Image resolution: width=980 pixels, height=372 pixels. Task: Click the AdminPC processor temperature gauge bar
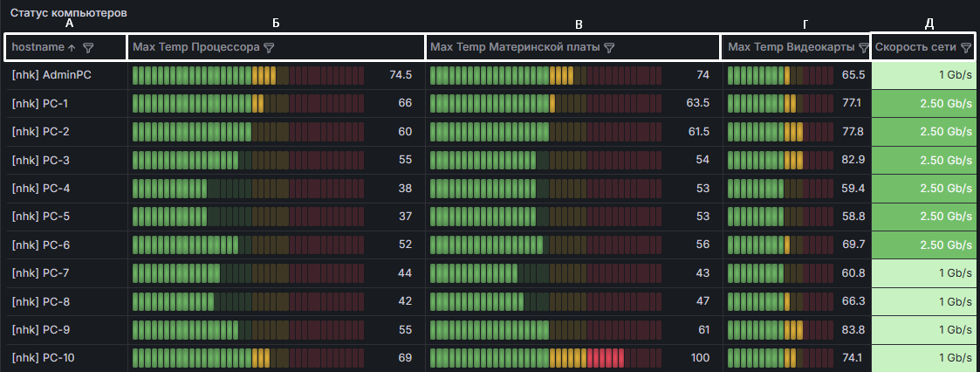point(248,75)
